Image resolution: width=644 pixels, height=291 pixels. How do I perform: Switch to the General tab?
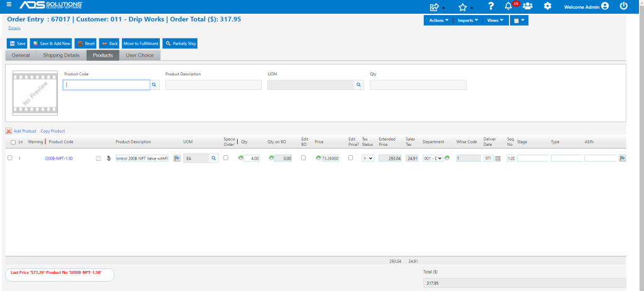click(21, 55)
